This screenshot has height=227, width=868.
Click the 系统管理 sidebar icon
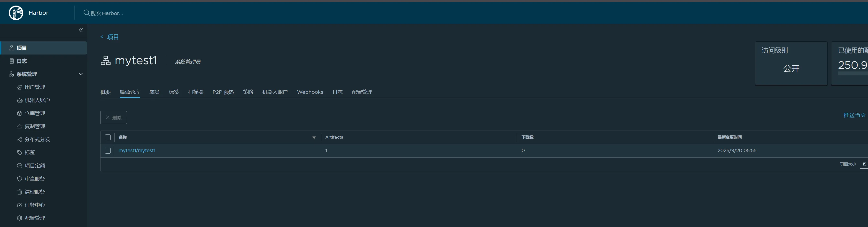[11, 74]
